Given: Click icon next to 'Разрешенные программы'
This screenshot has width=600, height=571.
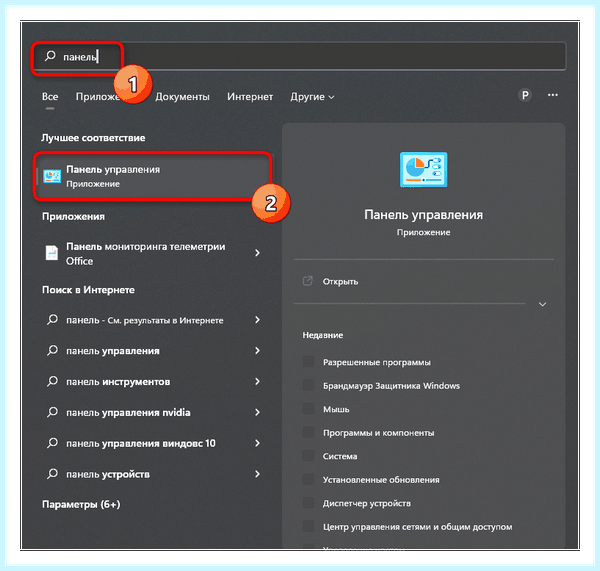Looking at the screenshot, I should coord(308,362).
